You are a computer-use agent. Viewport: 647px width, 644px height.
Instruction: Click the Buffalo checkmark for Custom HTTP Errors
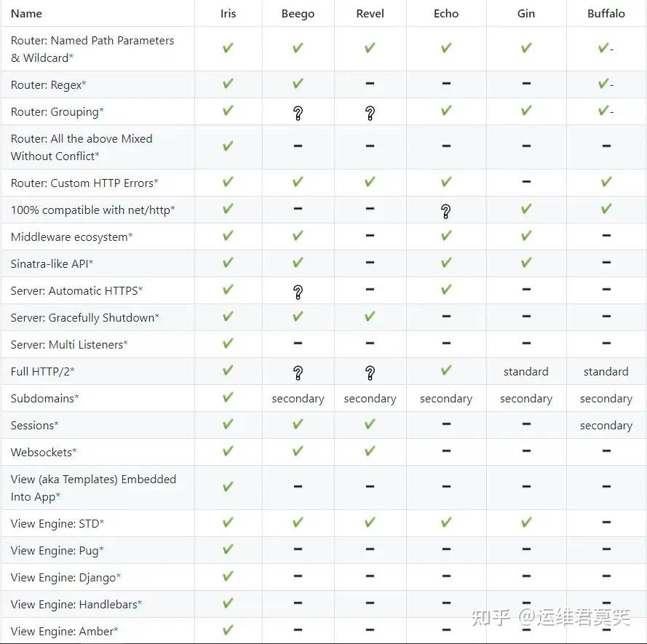point(606,182)
